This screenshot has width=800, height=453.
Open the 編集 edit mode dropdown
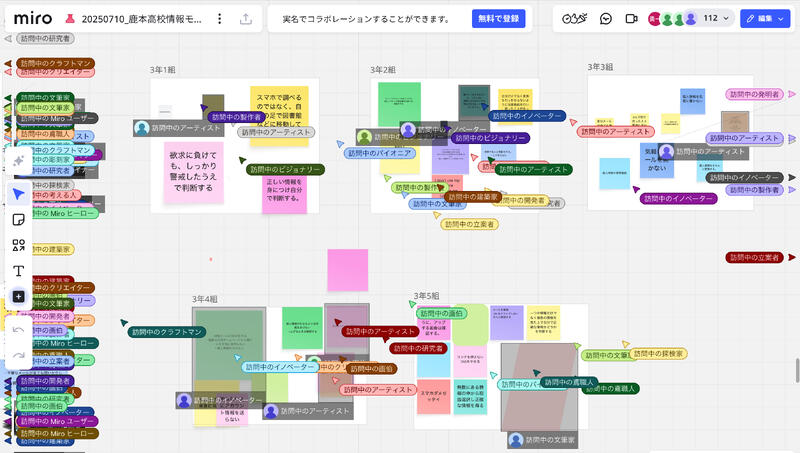click(x=766, y=18)
